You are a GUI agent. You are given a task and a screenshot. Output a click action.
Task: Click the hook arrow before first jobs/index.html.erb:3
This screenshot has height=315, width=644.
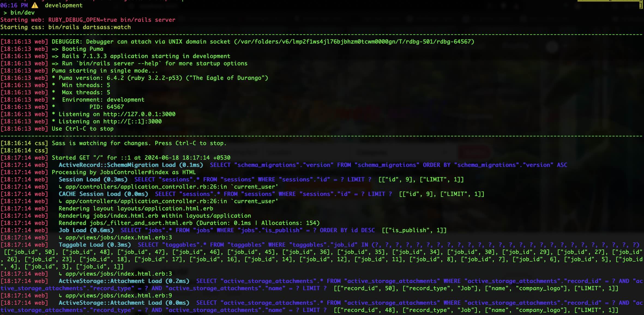click(x=60, y=238)
